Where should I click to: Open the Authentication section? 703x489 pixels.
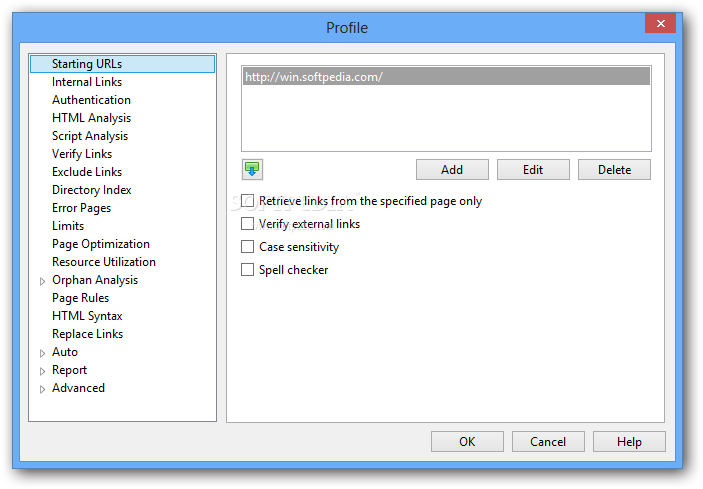point(91,100)
